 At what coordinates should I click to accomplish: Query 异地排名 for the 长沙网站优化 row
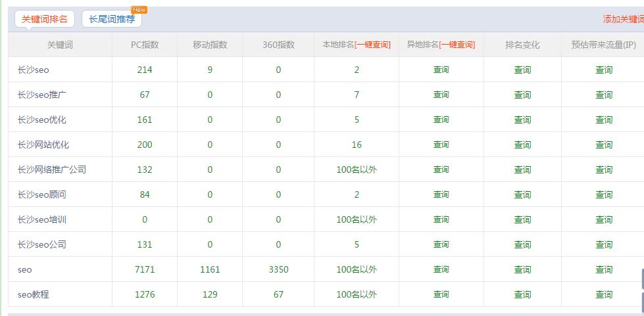pos(441,145)
